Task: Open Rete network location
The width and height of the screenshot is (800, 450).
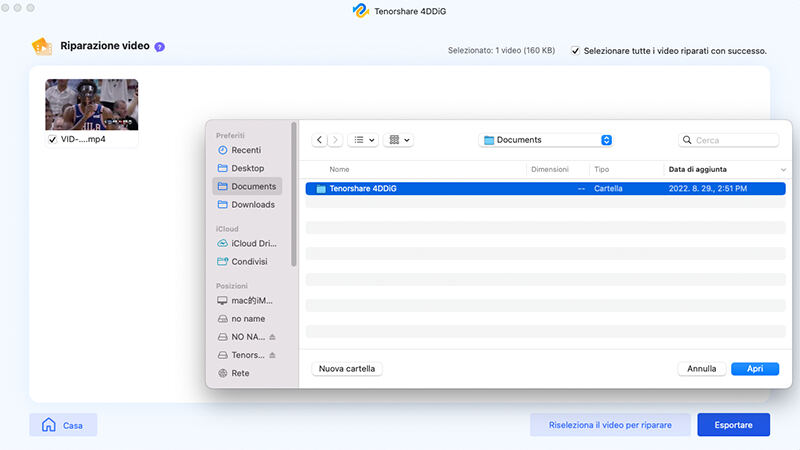Action: 247,373
